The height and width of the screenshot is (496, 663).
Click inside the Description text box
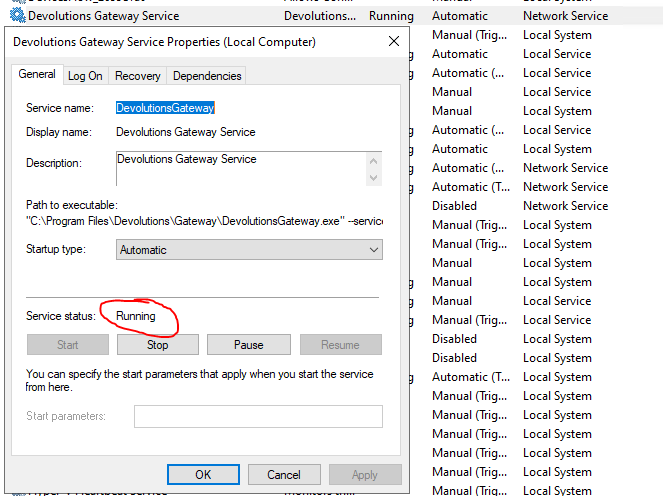pos(241,168)
